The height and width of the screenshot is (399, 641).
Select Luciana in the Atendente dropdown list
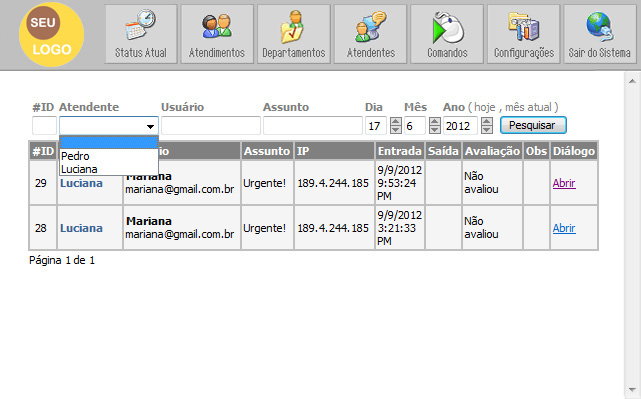coord(109,169)
